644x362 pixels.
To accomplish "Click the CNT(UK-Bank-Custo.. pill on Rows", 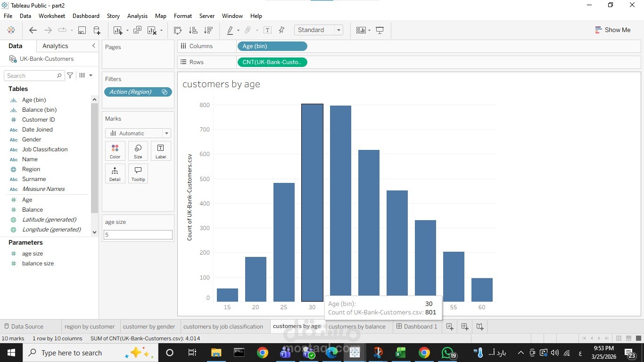I will pyautogui.click(x=272, y=62).
